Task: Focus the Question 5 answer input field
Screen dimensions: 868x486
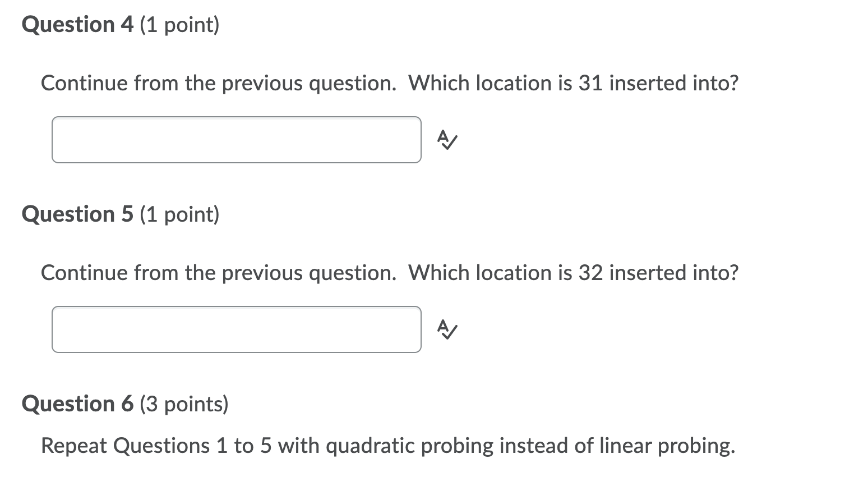Action: (x=237, y=329)
